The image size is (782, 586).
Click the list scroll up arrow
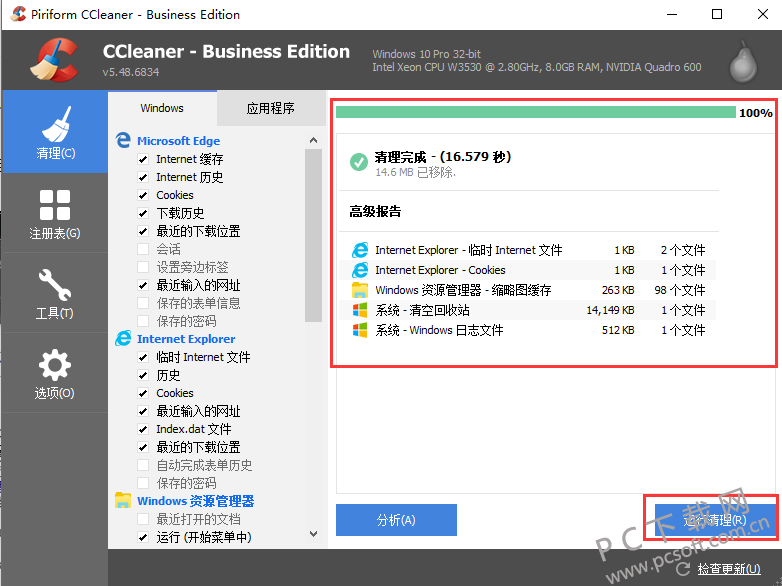point(313,140)
